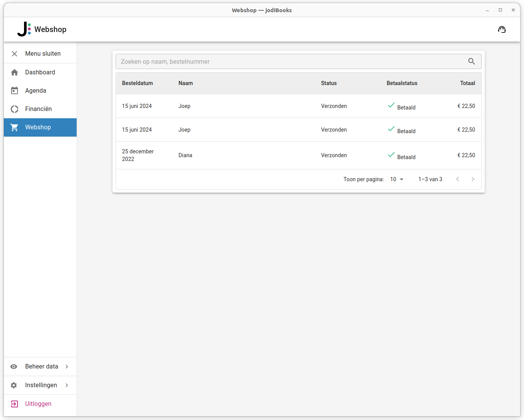Go to previous page arrow
This screenshot has width=524, height=420.
tap(458, 179)
